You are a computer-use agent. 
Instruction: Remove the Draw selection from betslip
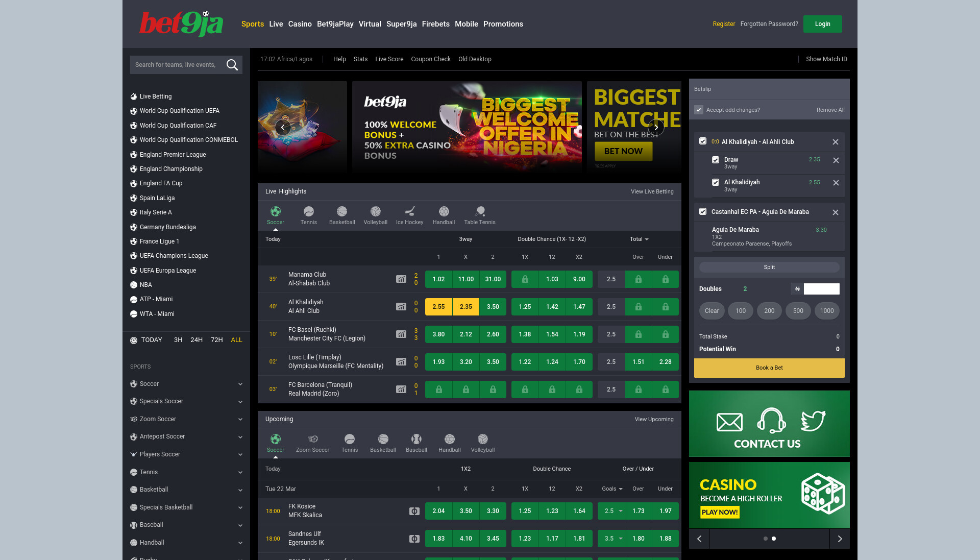click(836, 160)
